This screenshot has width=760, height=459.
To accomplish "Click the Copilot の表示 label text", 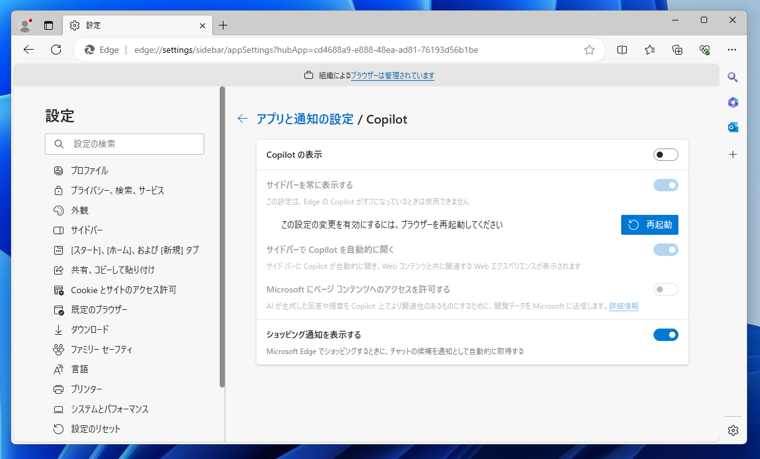I will coord(294,155).
